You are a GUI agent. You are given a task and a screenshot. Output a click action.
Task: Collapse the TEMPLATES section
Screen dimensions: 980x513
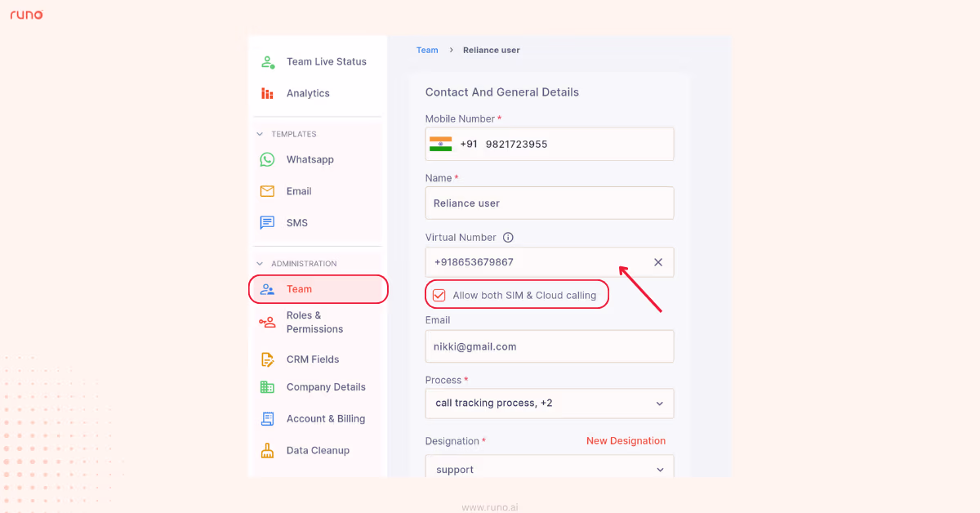(x=259, y=133)
